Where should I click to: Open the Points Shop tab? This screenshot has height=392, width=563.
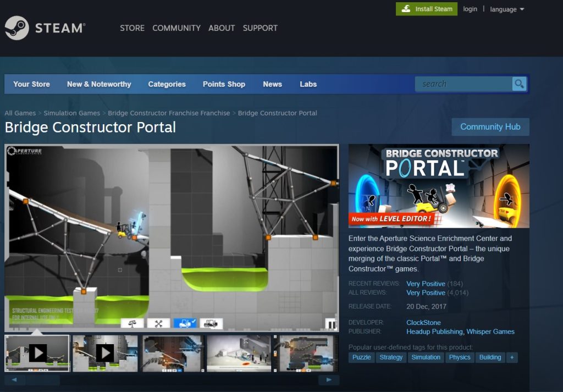(x=224, y=84)
